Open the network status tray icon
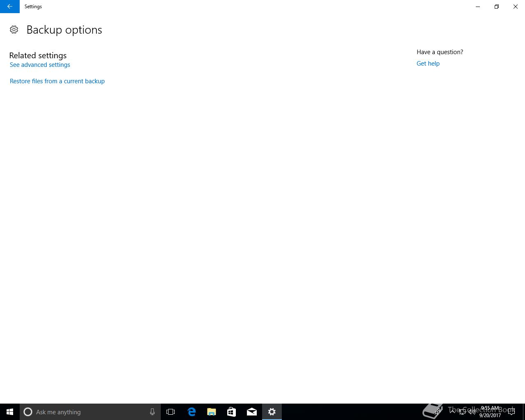 462,412
